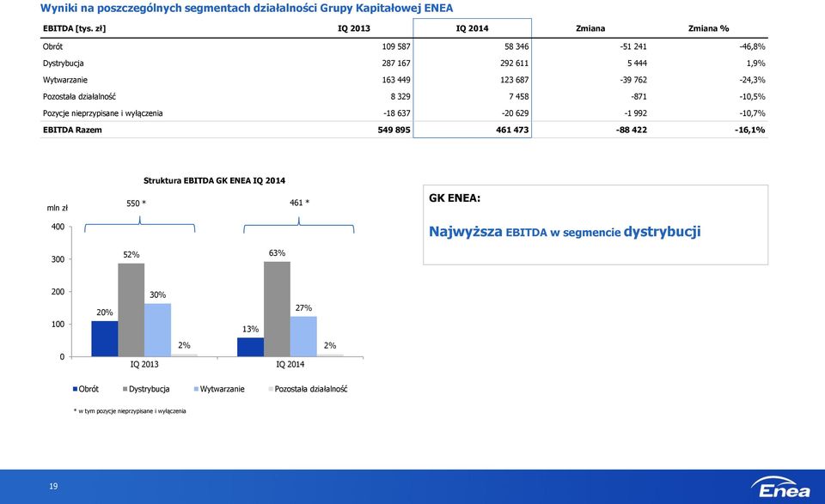This screenshot has height=504, width=825.
Task: Click the 'GK ENEA:' heading in text box
Action: tap(455, 198)
